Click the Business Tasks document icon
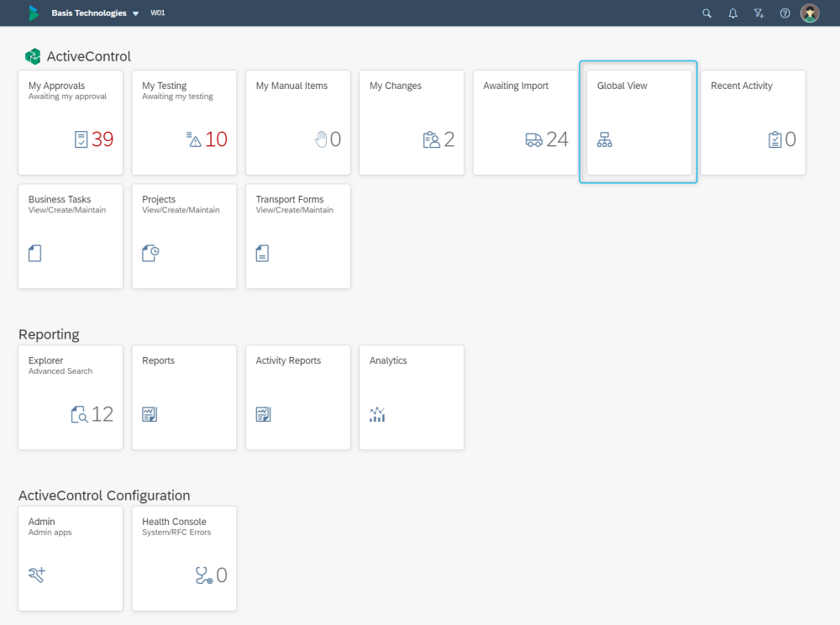Screen dimensions: 840x625 pyautogui.click(x=34, y=253)
